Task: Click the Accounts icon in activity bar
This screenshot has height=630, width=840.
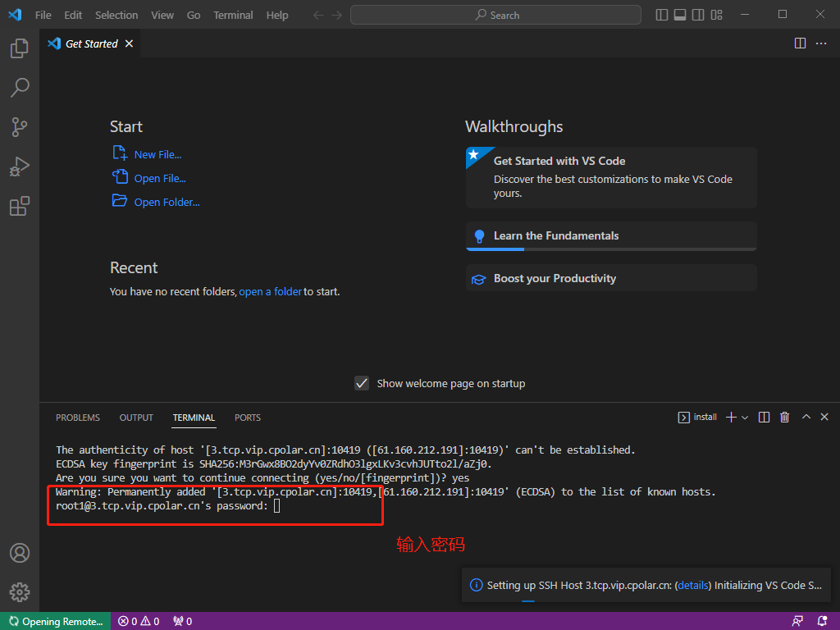Action: click(20, 553)
